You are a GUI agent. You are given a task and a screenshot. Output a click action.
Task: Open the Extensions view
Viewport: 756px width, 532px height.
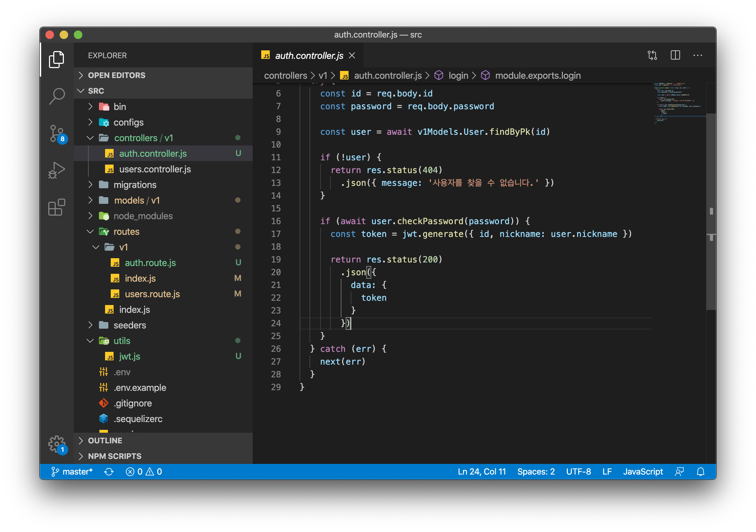[57, 207]
